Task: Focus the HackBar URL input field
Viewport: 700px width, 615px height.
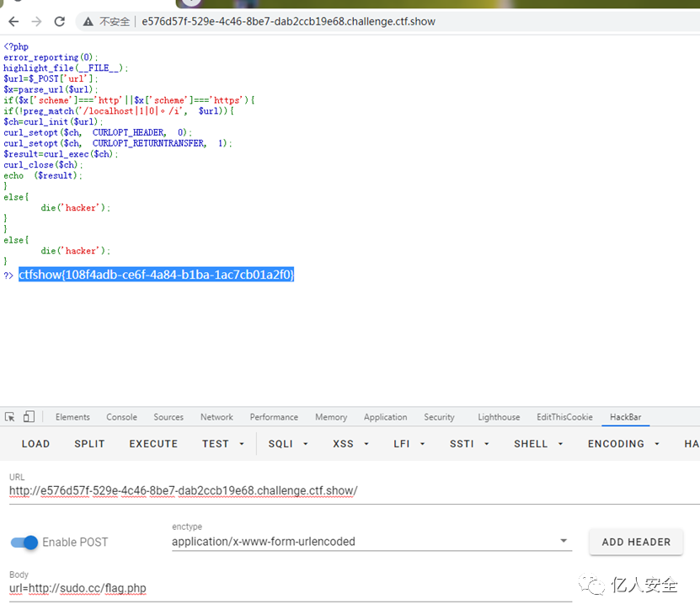Action: click(x=355, y=491)
